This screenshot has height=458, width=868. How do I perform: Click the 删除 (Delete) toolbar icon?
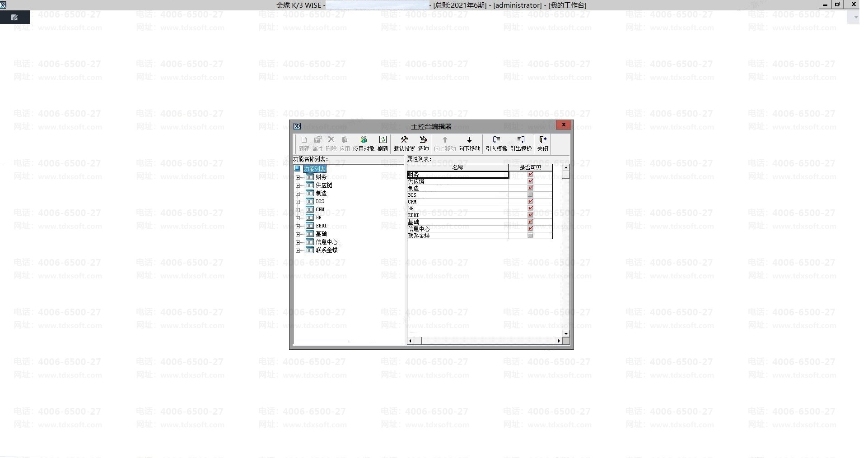click(x=331, y=143)
